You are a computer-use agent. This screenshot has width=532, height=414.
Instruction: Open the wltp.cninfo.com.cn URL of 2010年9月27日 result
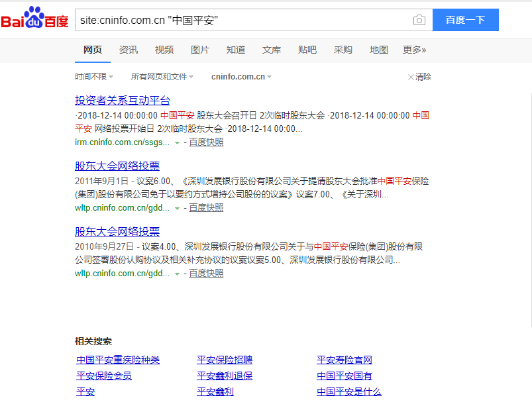click(122, 273)
